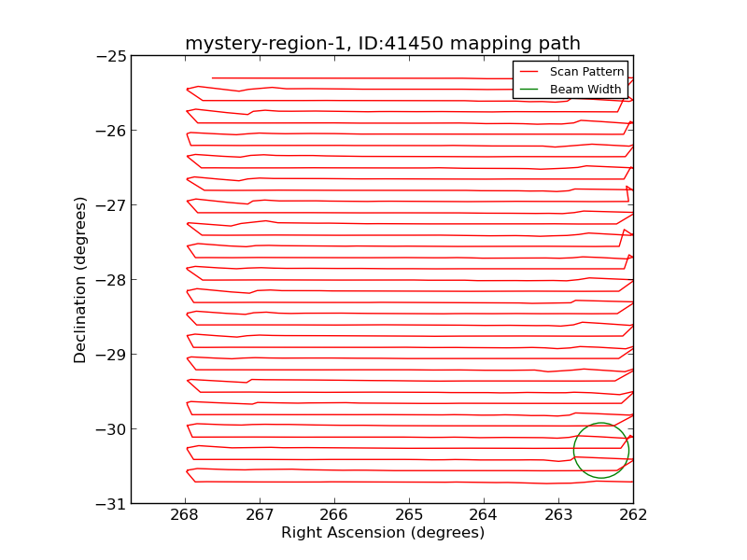Click the red line sample in legend
Image resolution: width=747 pixels, height=560 pixels.
[529, 72]
